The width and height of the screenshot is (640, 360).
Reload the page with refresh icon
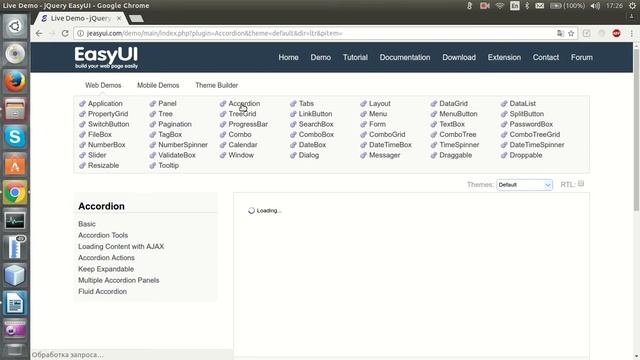65,33
